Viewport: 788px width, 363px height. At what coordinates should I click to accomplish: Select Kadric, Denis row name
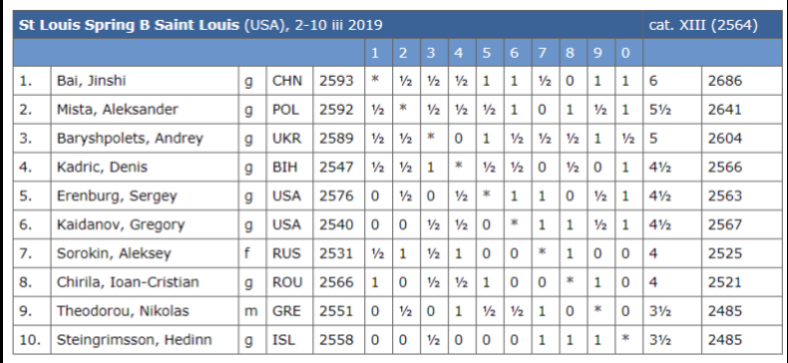click(102, 167)
